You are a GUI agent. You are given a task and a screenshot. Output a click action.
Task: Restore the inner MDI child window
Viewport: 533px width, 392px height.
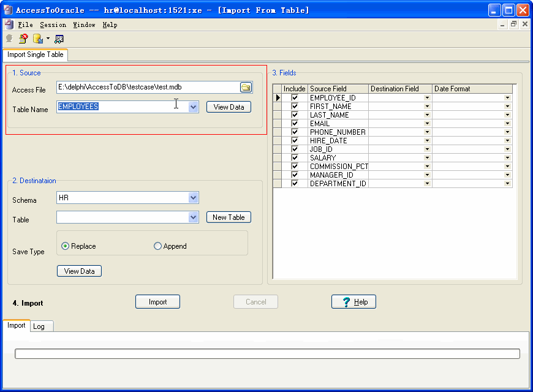tap(513, 24)
